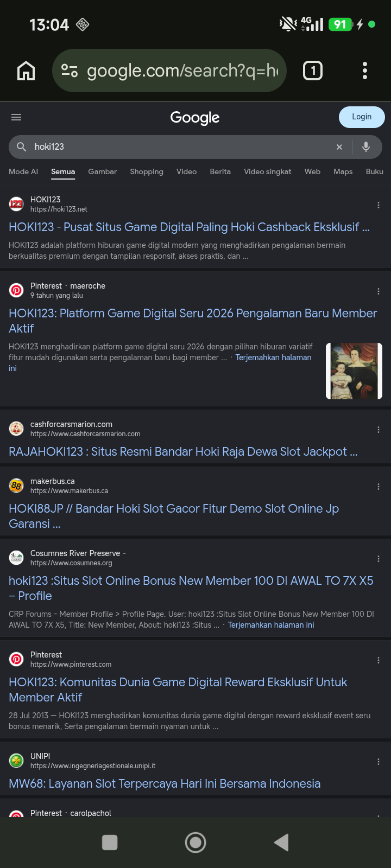Tap the cashforcarsmarion.com favicon

pyautogui.click(x=16, y=429)
